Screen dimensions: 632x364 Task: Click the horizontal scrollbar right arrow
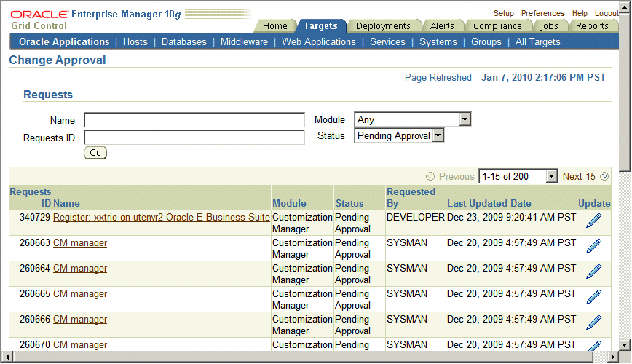coord(612,357)
